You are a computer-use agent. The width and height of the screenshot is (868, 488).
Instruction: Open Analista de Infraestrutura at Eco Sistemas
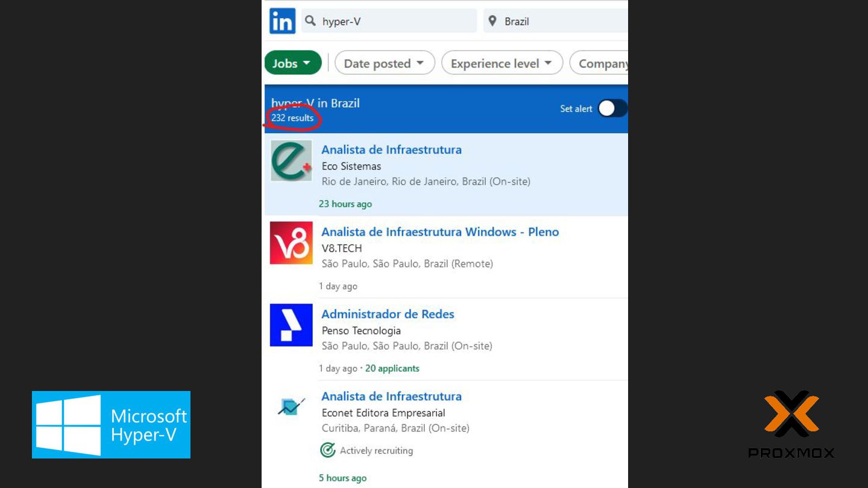pyautogui.click(x=392, y=149)
